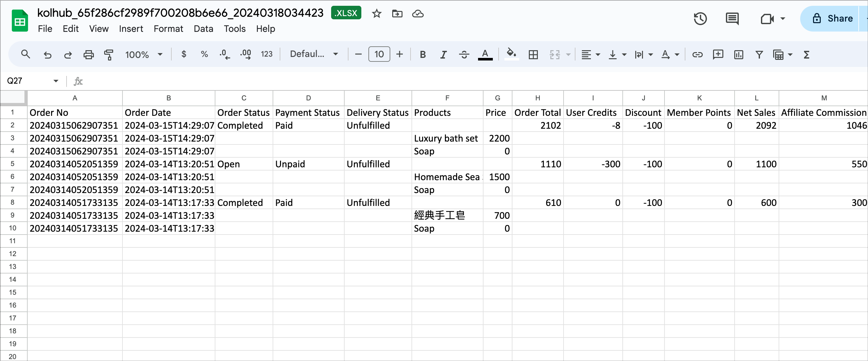Viewport: 868px width, 361px height.
Task: Insert a chart
Action: 739,54
